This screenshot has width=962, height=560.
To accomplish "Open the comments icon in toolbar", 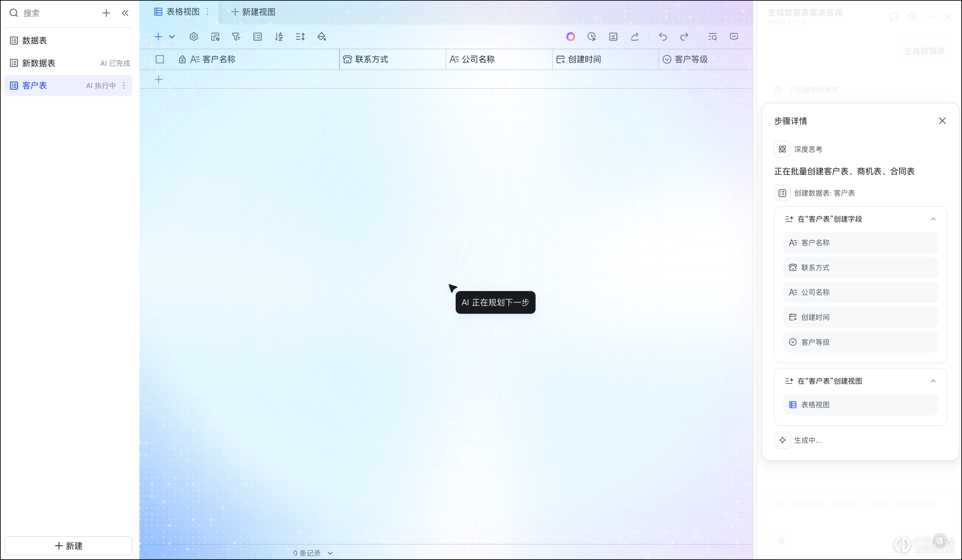I will (734, 36).
